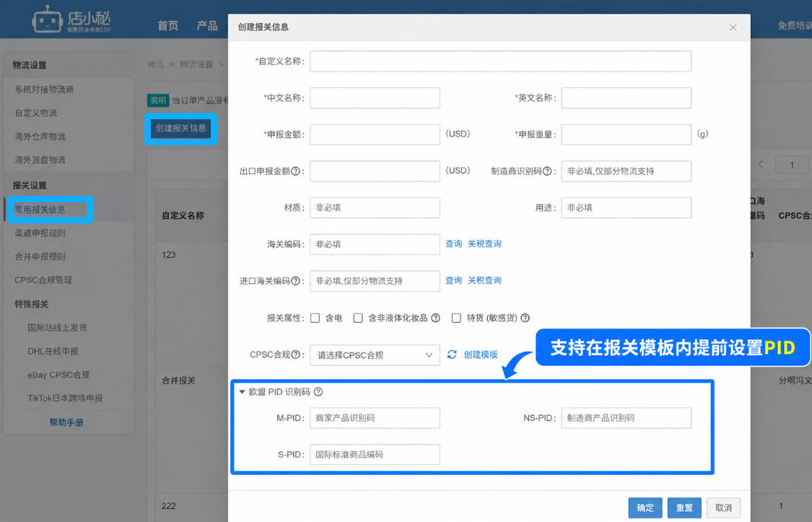Open the 请选择CPSC合规 dropdown
Viewport: 812px width, 522px height.
pyautogui.click(x=375, y=355)
